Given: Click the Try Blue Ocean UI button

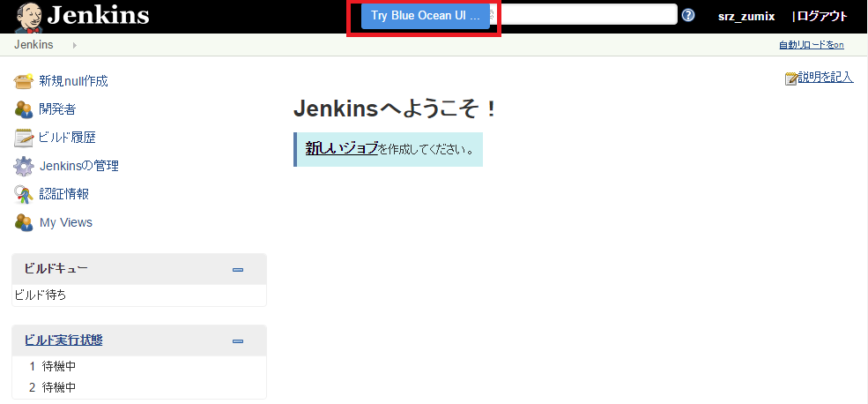Looking at the screenshot, I should tap(425, 16).
